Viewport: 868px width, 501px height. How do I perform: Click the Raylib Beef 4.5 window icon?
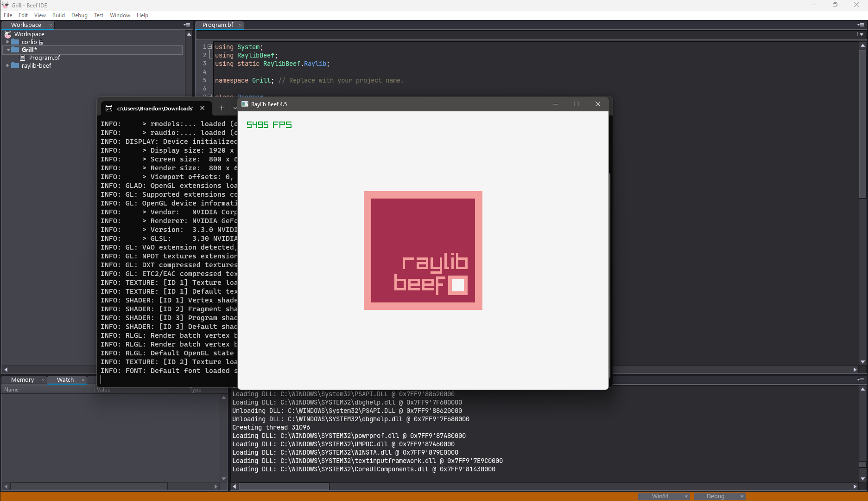245,104
